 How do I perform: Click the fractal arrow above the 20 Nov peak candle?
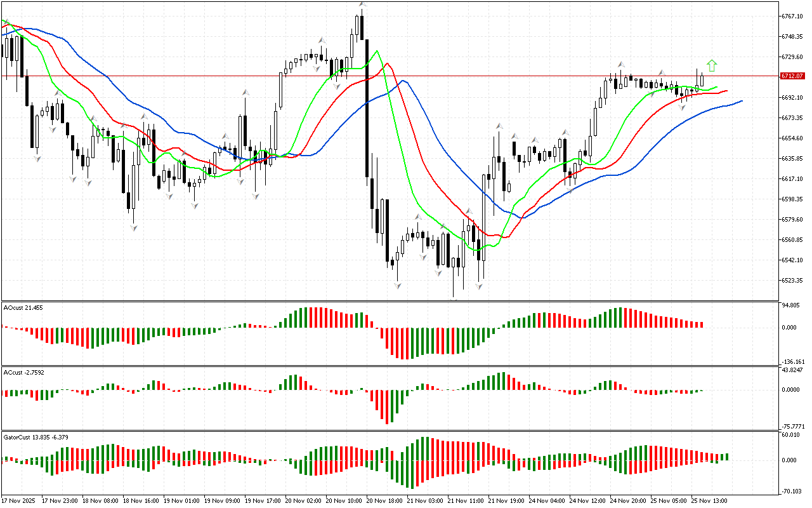click(x=362, y=4)
